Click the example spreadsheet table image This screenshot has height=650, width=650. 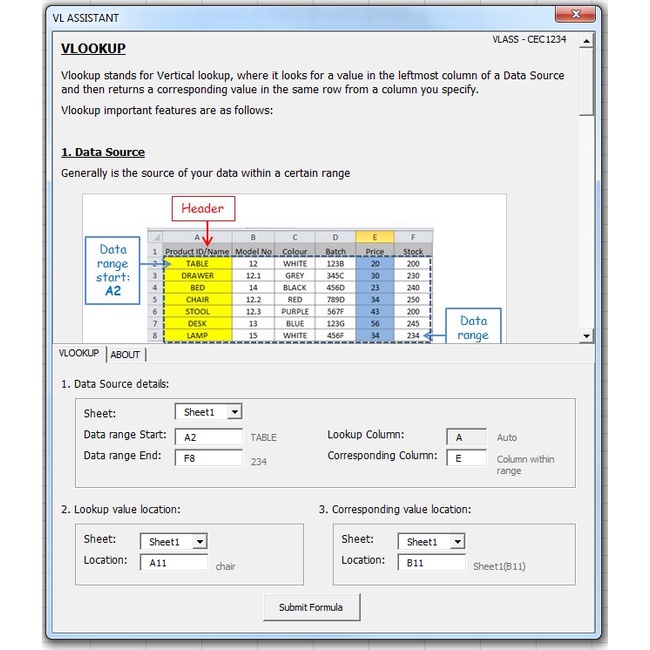(x=294, y=288)
